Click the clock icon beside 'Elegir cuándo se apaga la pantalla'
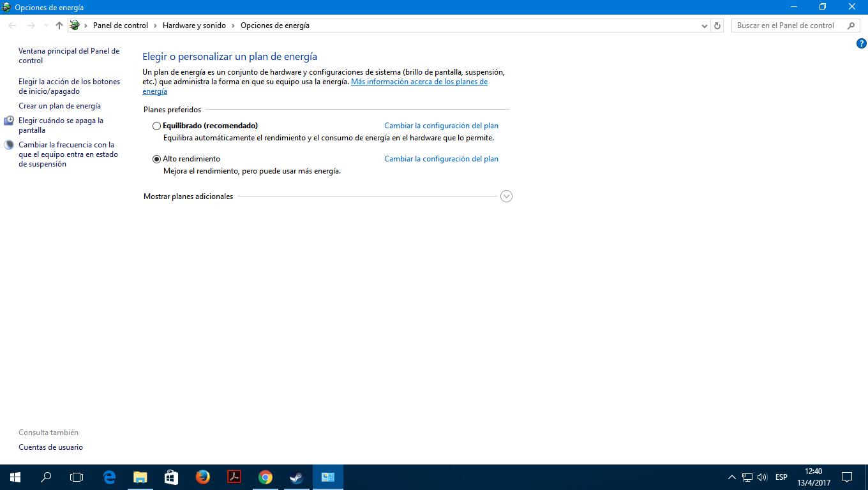The width and height of the screenshot is (868, 490). [x=9, y=121]
